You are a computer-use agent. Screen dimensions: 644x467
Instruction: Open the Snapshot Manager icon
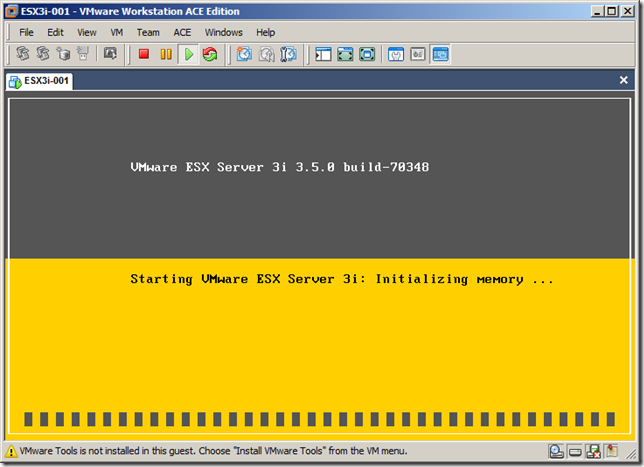[x=289, y=54]
